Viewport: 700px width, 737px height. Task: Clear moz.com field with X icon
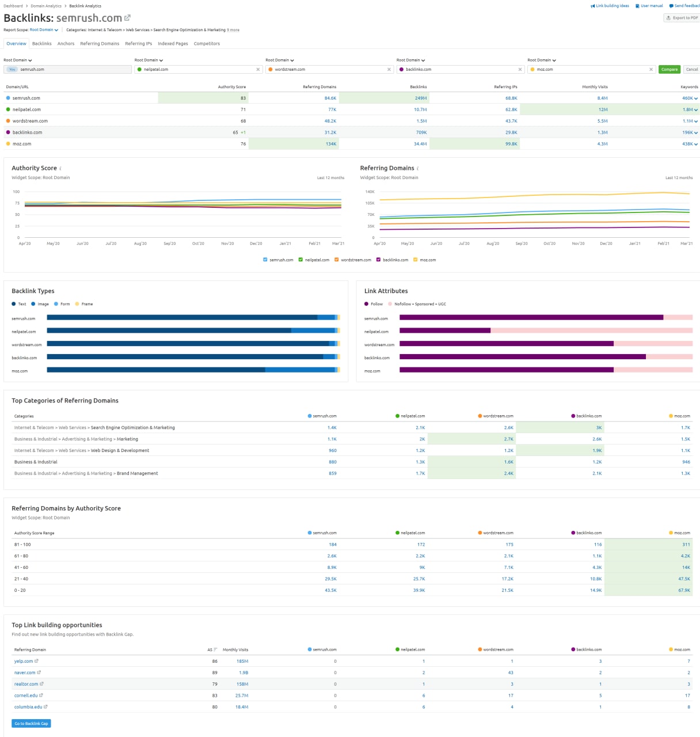(651, 69)
